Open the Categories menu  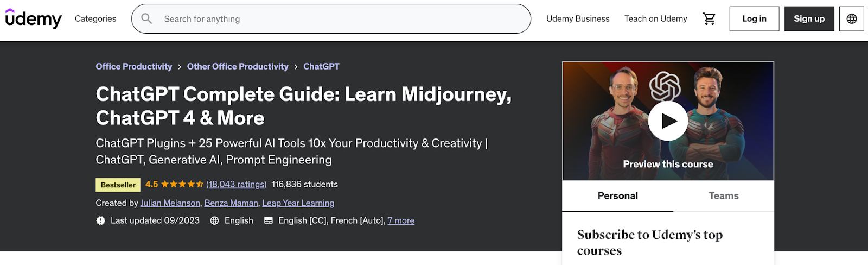pos(95,19)
